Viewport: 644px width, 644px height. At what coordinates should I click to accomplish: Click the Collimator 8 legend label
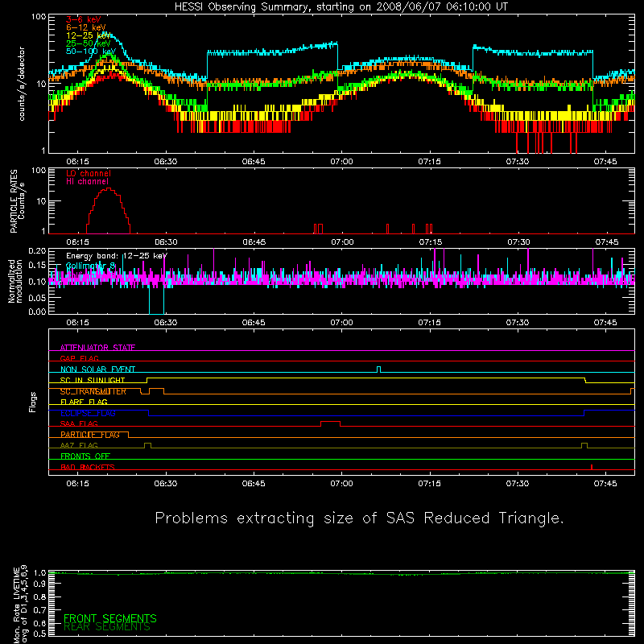(x=91, y=266)
